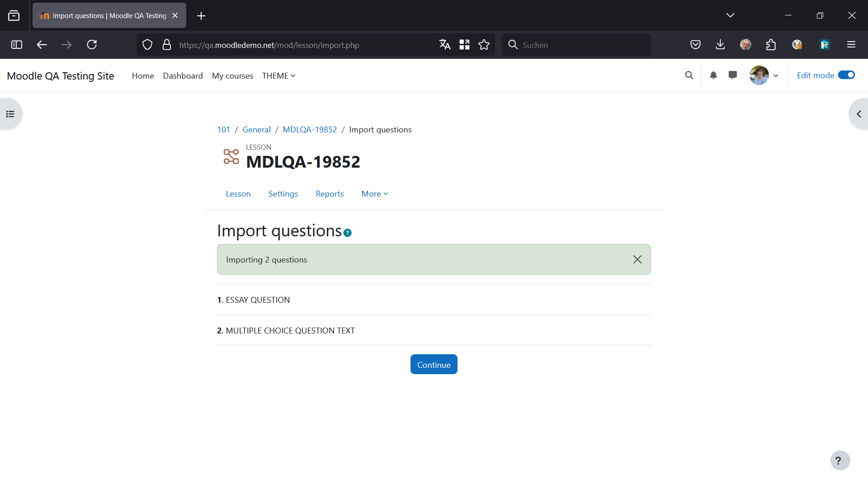Open Dashboard from the top menu

(x=183, y=75)
